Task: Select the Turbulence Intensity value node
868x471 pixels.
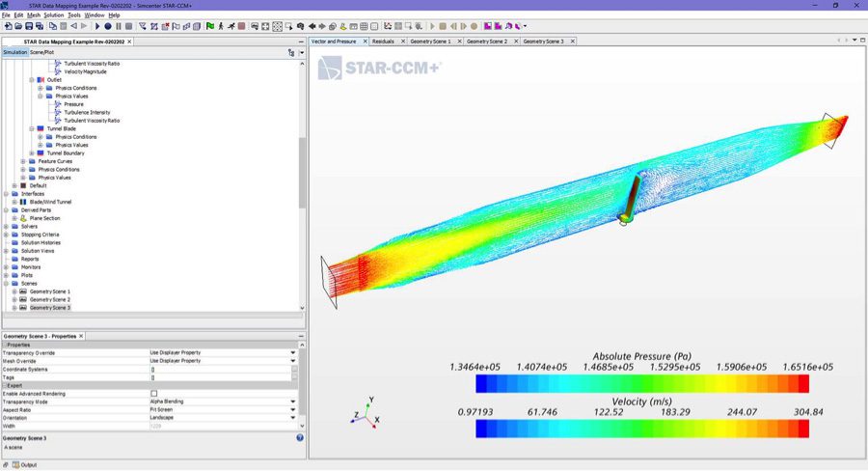Action: pyautogui.click(x=87, y=113)
